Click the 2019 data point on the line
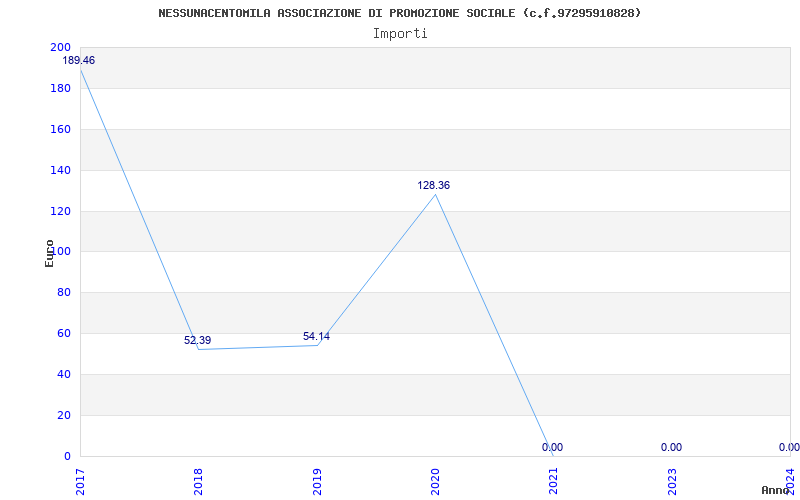 [317, 345]
